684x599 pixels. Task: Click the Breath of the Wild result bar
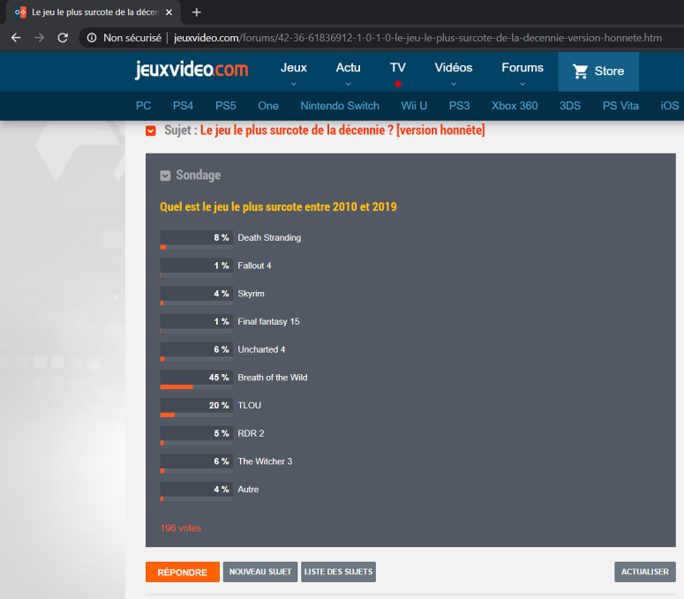coord(196,381)
